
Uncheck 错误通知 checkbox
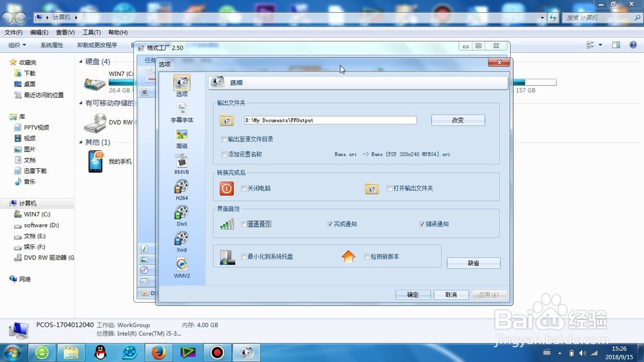(x=422, y=224)
